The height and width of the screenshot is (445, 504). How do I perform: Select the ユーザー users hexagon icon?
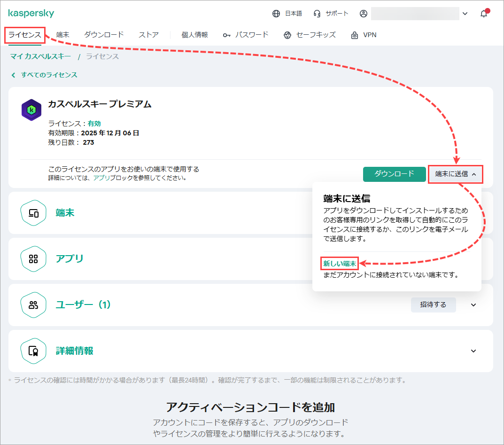33,305
